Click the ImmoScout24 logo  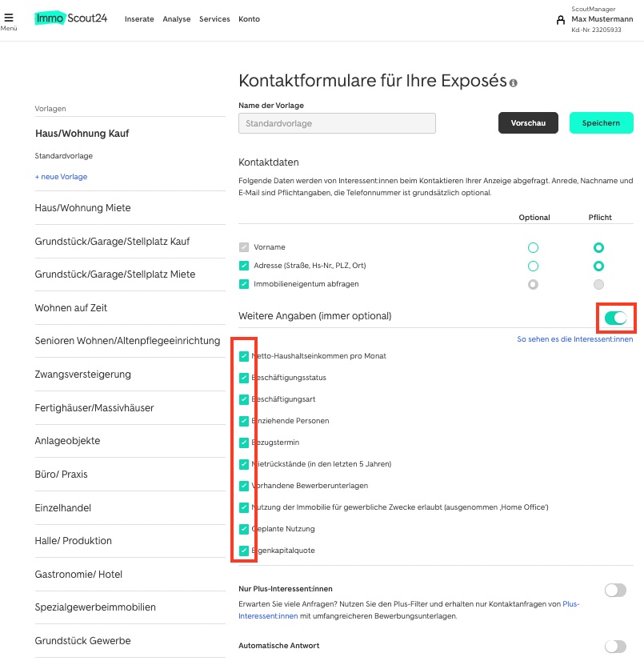point(71,18)
